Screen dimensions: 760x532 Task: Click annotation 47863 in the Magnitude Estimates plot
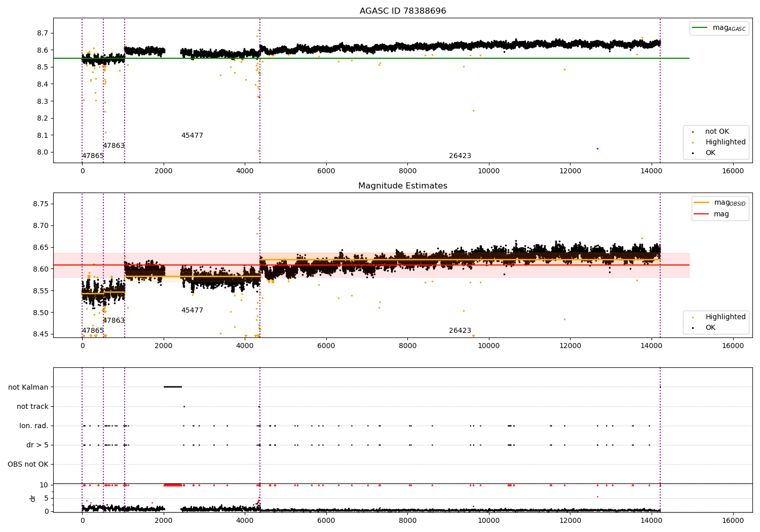coord(113,321)
